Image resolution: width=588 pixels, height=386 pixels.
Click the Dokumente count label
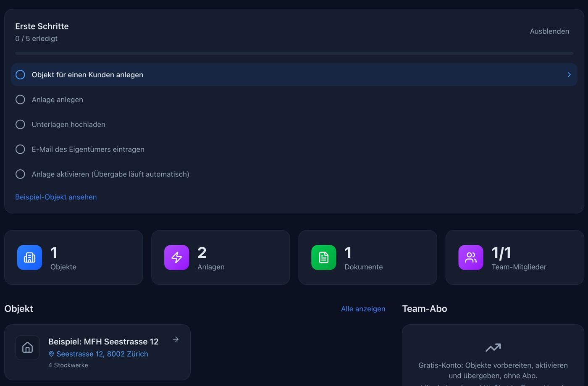364,267
